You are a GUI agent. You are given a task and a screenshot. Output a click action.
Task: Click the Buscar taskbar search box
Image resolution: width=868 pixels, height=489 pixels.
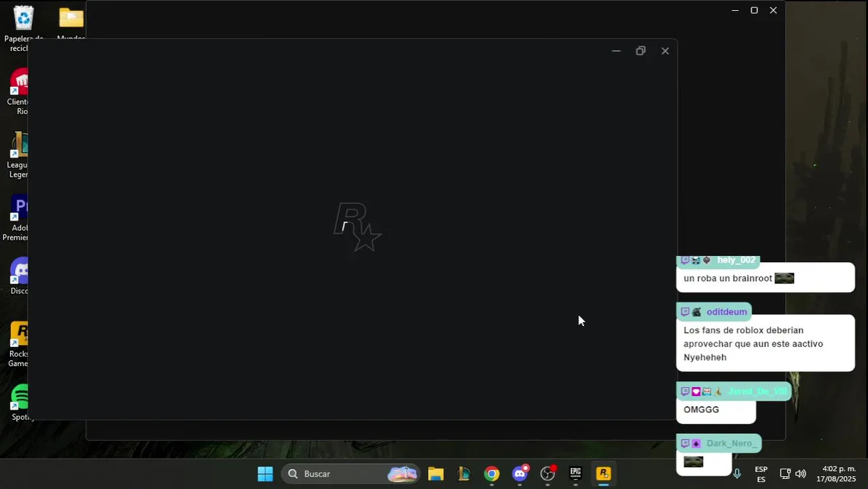[350, 474]
